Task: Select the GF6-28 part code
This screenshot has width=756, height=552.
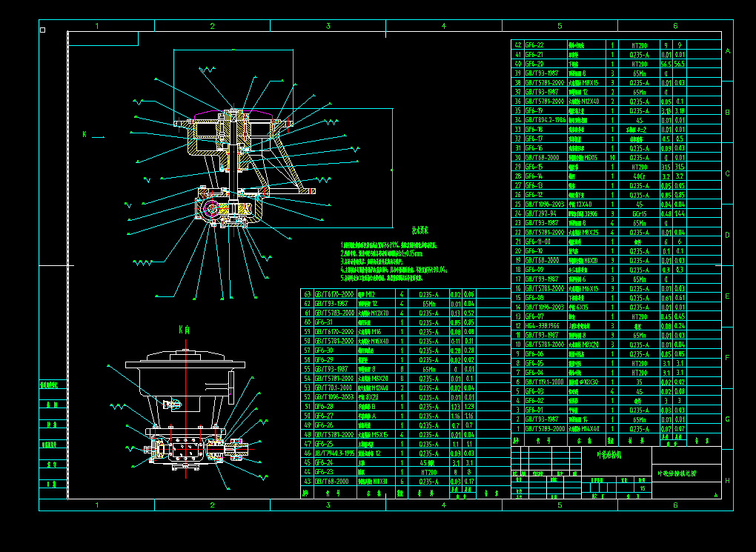Action: click(x=323, y=407)
